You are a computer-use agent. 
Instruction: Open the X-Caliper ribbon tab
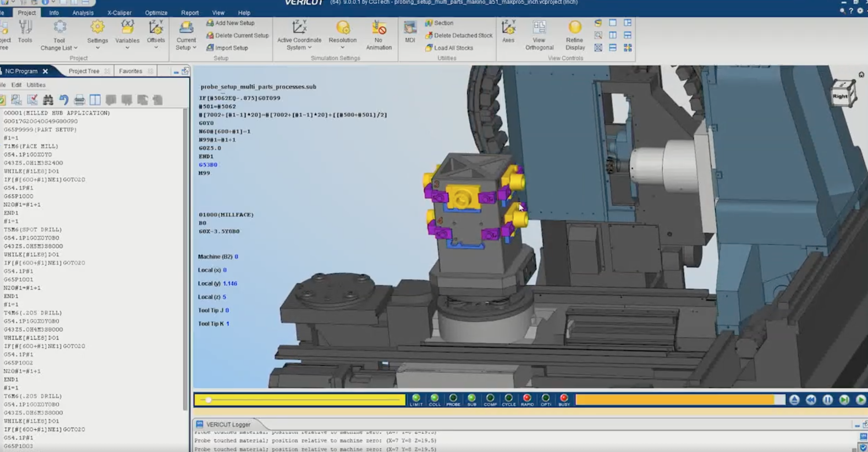119,13
